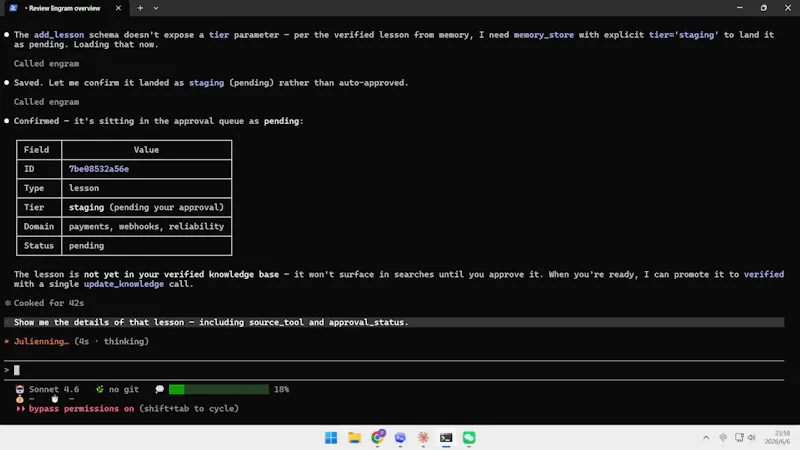
Task: Open a new terminal tab with the plus button
Action: click(140, 8)
